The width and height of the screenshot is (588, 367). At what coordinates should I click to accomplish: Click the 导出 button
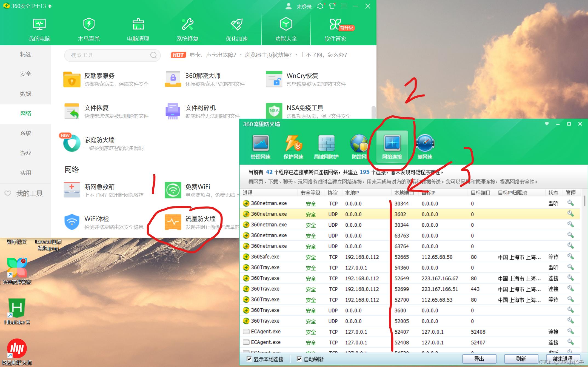[x=479, y=359]
